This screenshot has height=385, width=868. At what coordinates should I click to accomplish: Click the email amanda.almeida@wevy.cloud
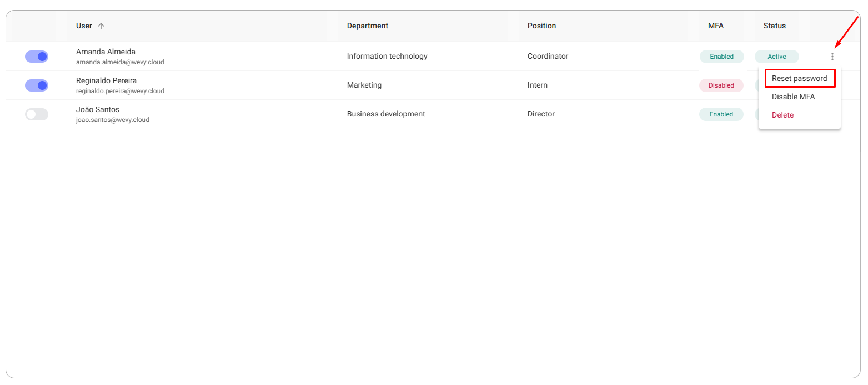120,62
